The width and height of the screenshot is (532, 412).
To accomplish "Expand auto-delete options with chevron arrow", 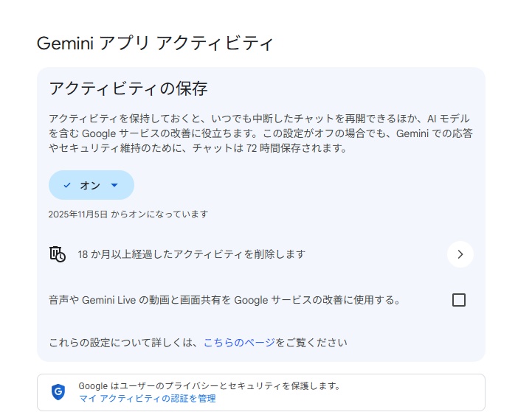I will coord(460,254).
